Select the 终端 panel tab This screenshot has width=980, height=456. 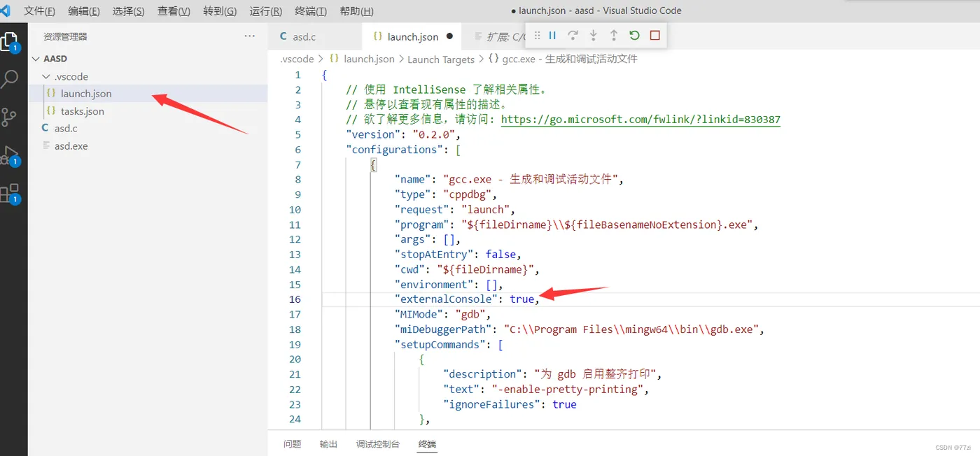[427, 444]
